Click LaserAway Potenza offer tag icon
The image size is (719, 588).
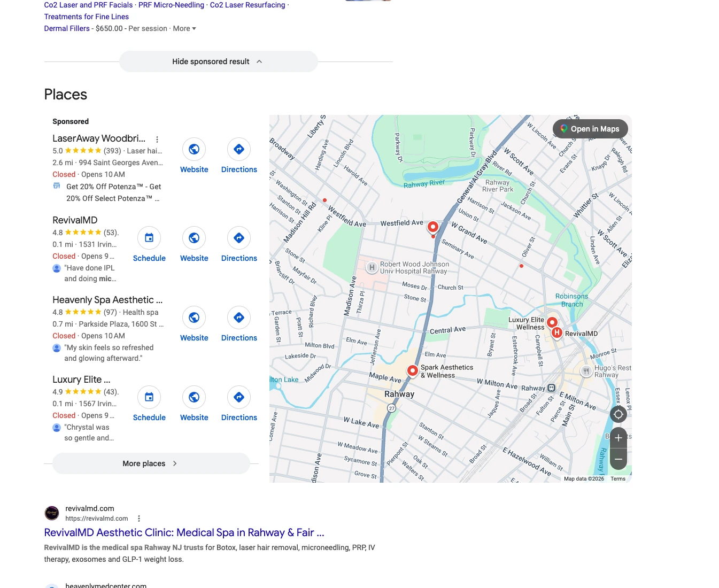[x=57, y=186]
